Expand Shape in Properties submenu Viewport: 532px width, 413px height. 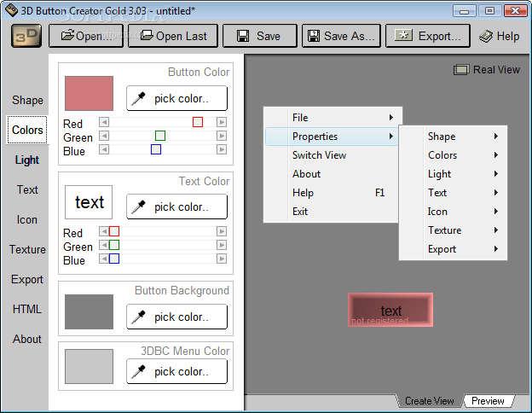(x=453, y=137)
